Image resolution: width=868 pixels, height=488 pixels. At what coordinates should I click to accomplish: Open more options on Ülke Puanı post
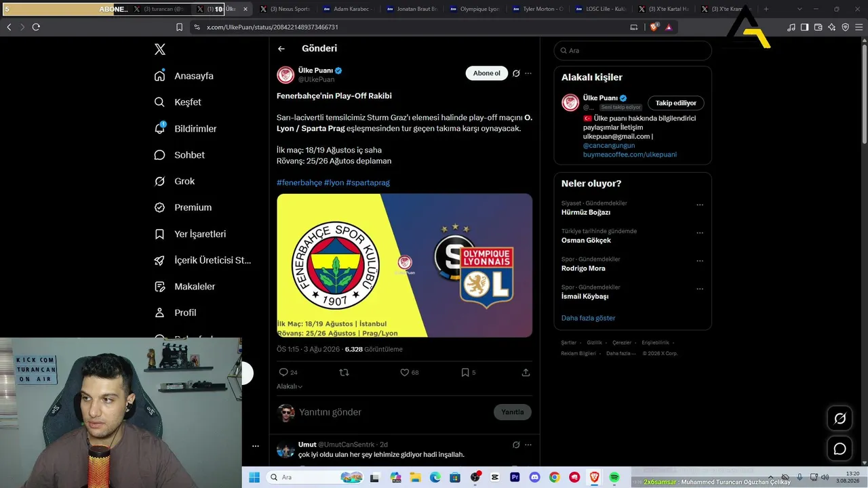coord(528,73)
